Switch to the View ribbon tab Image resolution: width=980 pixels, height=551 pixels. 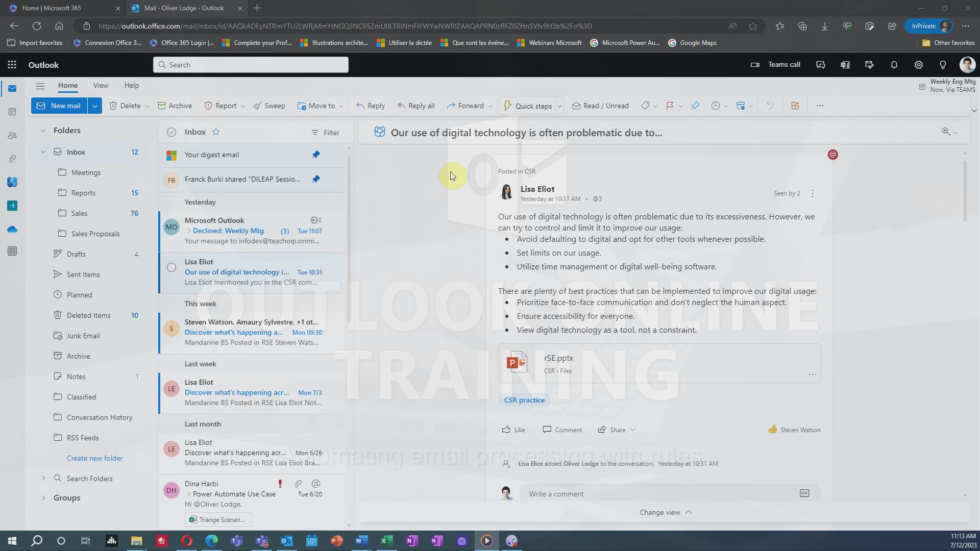pos(101,85)
